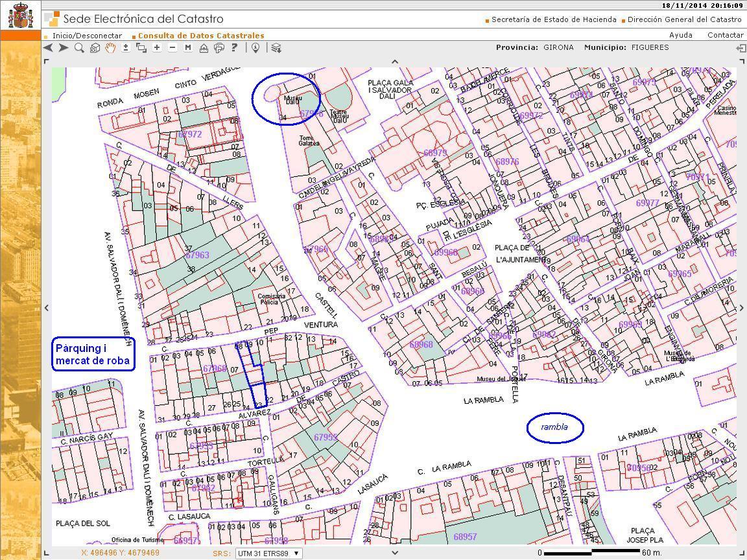Pan map north with top arrow
The image size is (747, 560).
pos(395,62)
